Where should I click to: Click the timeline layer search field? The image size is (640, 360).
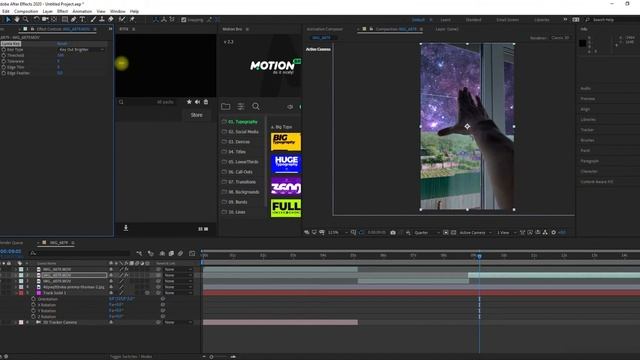pyautogui.click(x=80, y=253)
